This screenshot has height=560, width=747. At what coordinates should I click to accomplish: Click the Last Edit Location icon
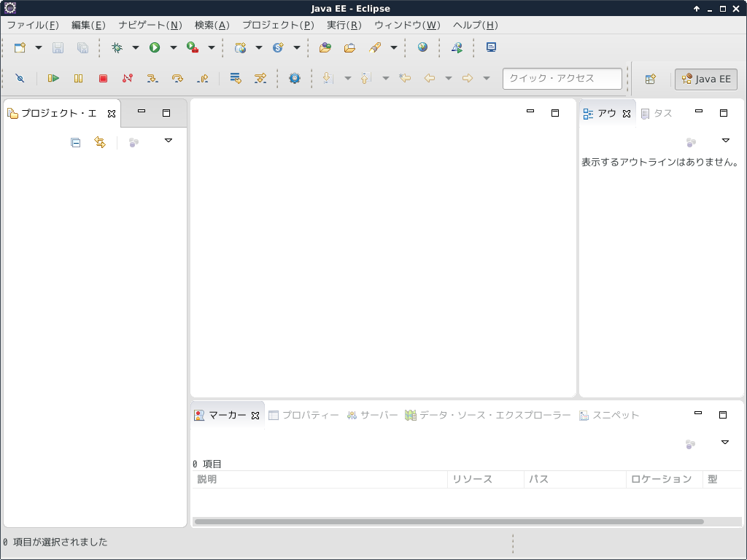tap(405, 78)
